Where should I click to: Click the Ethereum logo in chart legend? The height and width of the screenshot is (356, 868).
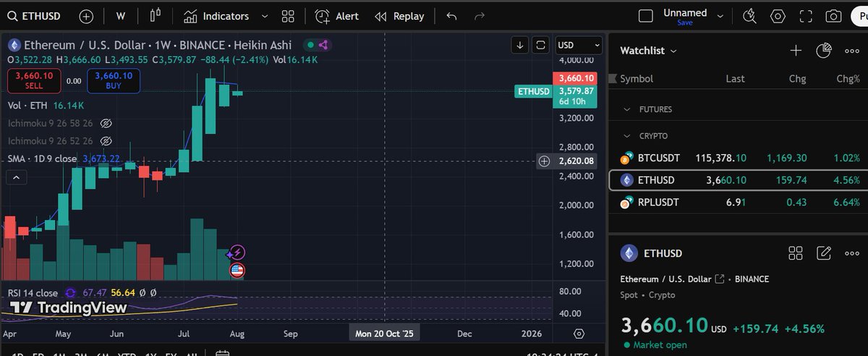click(x=14, y=45)
